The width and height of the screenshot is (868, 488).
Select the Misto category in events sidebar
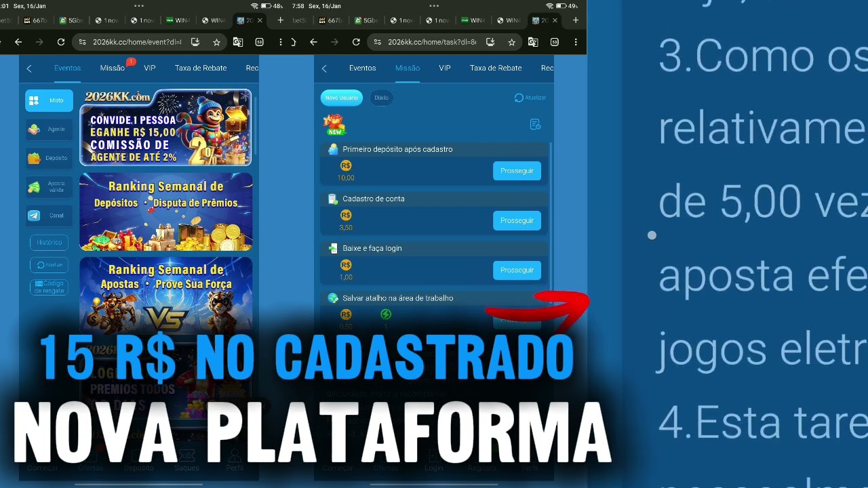(49, 100)
